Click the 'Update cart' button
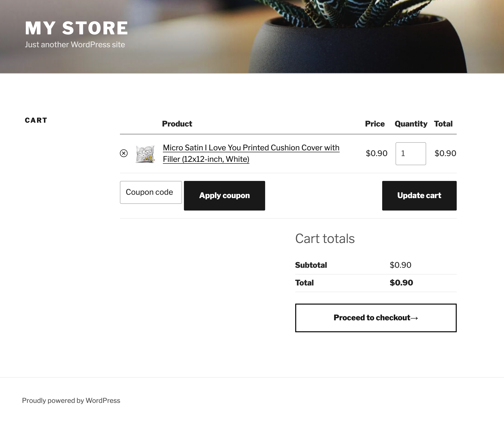This screenshot has height=422, width=504. [x=419, y=195]
